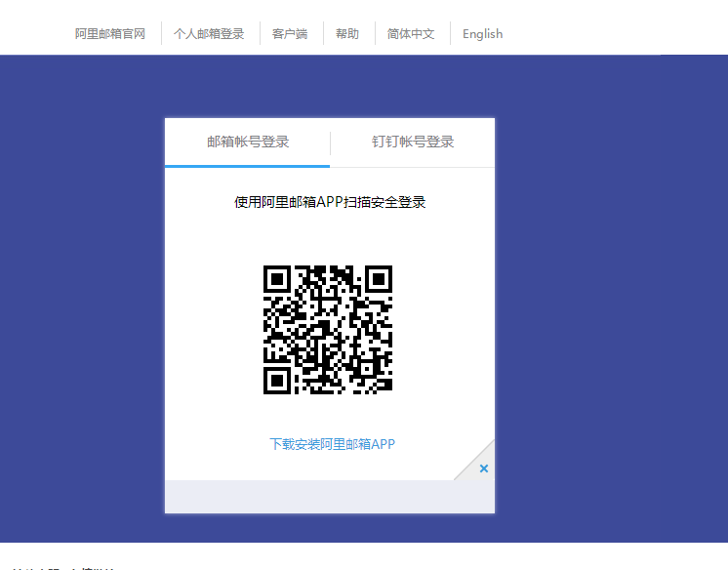Open the 帮助 help link

[x=347, y=34]
